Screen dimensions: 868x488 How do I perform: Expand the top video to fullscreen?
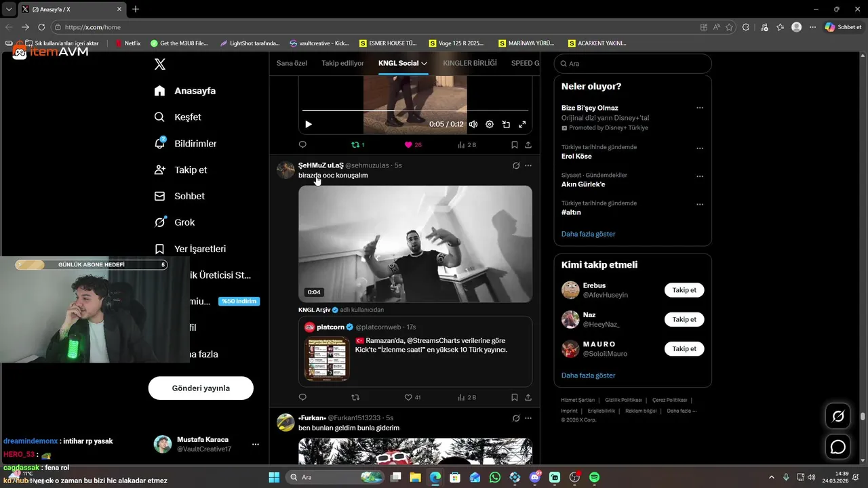pos(522,125)
